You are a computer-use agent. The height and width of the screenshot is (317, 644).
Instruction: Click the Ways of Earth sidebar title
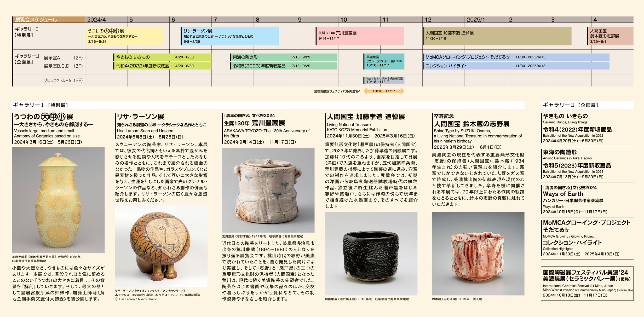[563, 194]
